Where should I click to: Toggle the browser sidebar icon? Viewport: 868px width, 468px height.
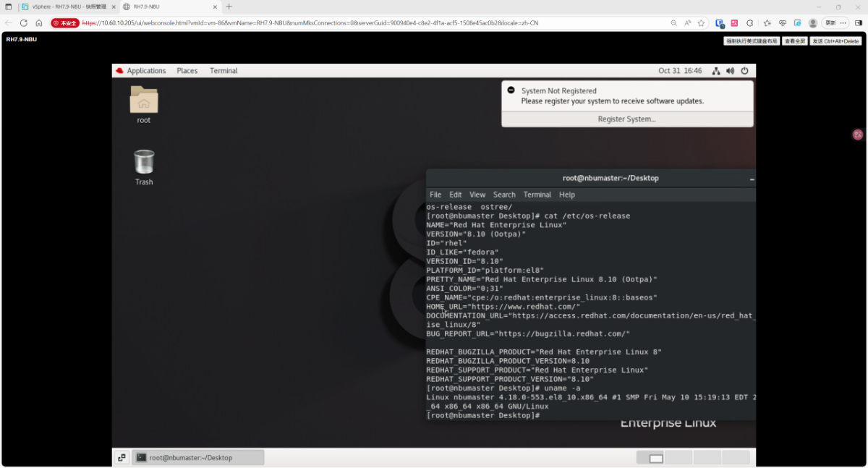(x=859, y=23)
